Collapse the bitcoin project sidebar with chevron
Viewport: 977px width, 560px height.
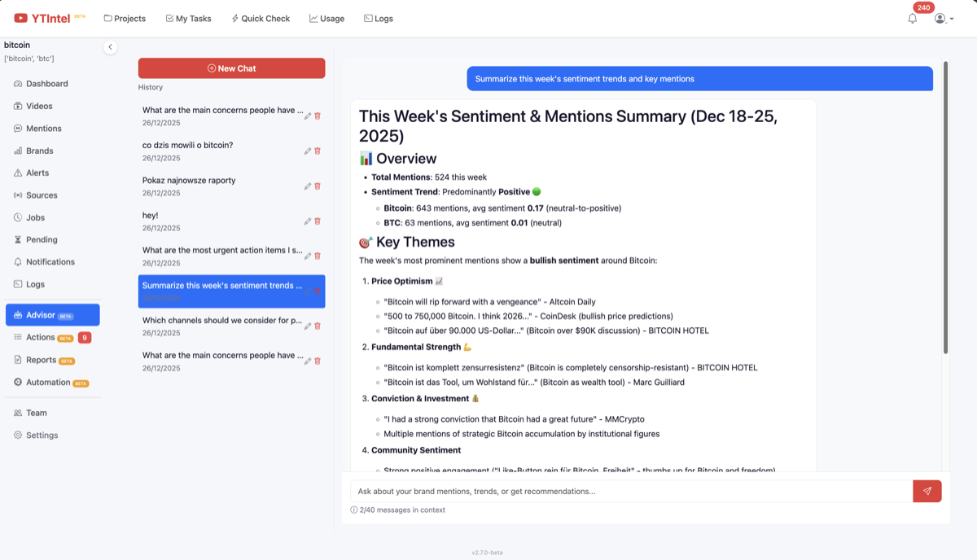(x=110, y=46)
